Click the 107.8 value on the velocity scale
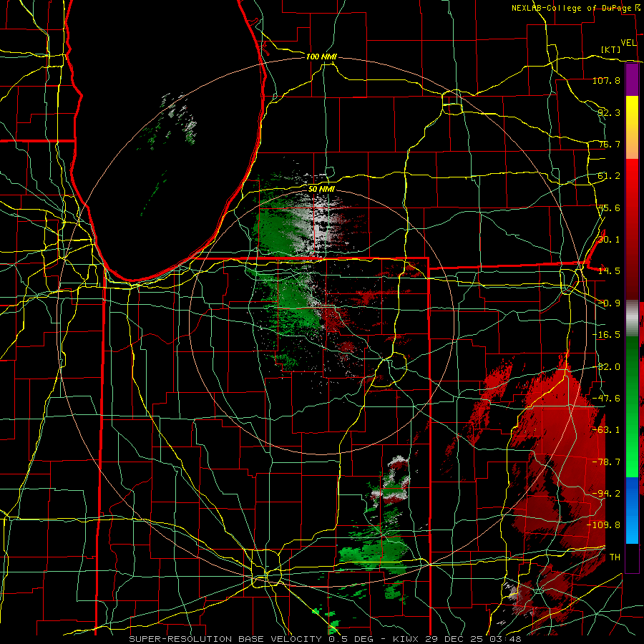Screen dimensions: 644x644 click(606, 80)
